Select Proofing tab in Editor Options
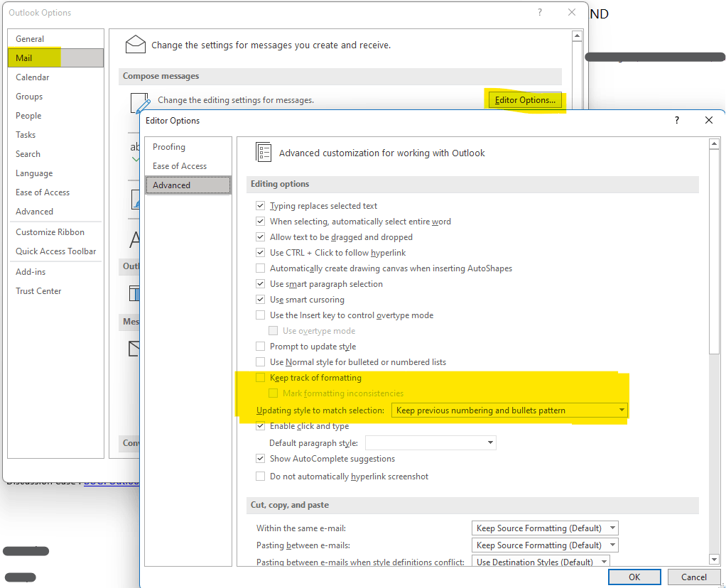This screenshot has height=588, width=726. click(188, 147)
